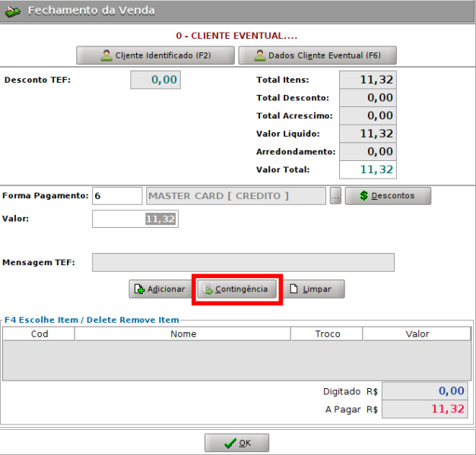This screenshot has height=455, width=476.
Task: Click the Troco column header
Action: (x=328, y=333)
